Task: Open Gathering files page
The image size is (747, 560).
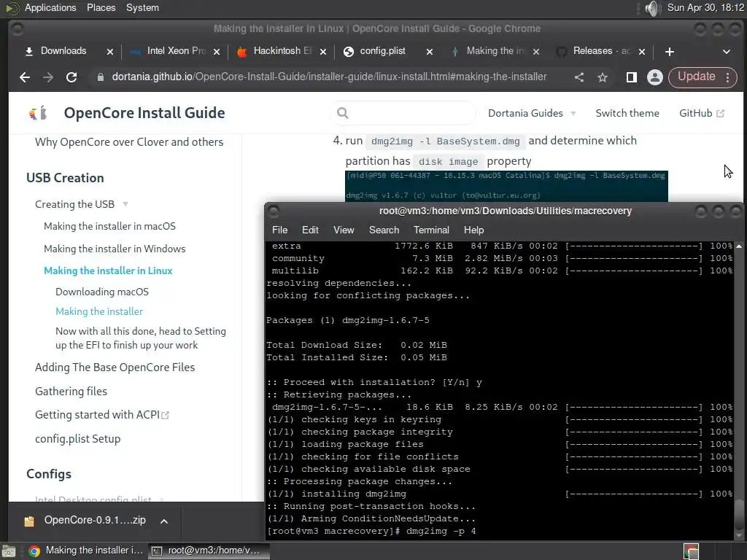Action: click(71, 392)
